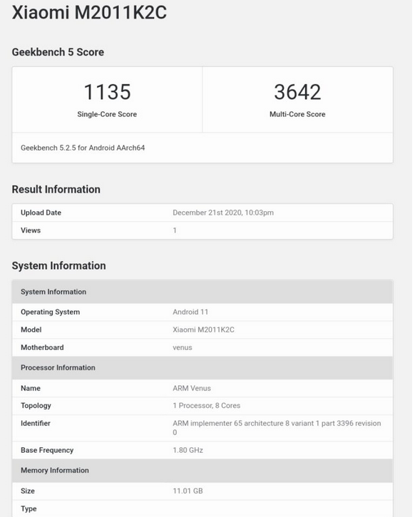Select the 1 Processor, 8 Cores value
Viewport: 420px width, 517px height.
[x=207, y=406]
